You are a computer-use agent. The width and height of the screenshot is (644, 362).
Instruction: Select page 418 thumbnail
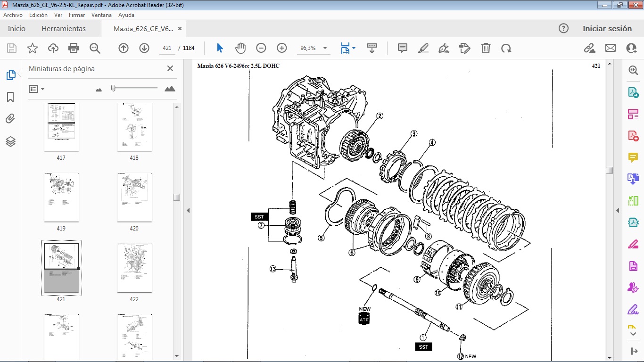134,127
